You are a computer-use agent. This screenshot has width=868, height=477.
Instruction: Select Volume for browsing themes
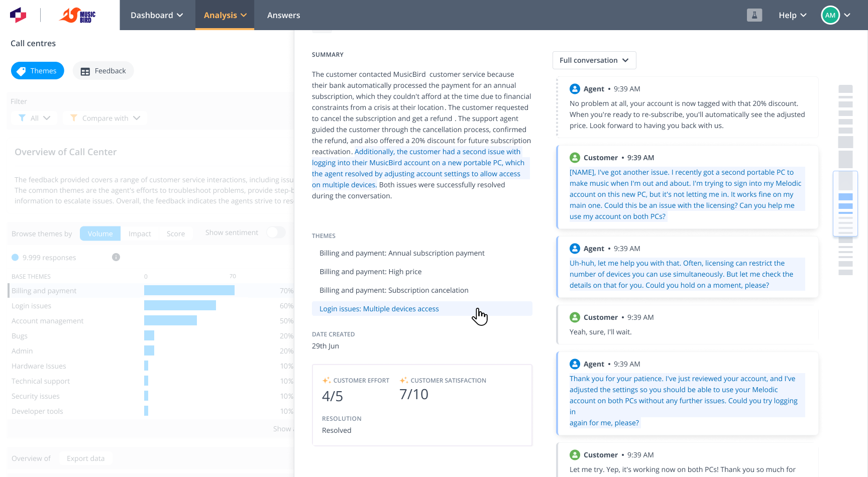[x=100, y=233]
